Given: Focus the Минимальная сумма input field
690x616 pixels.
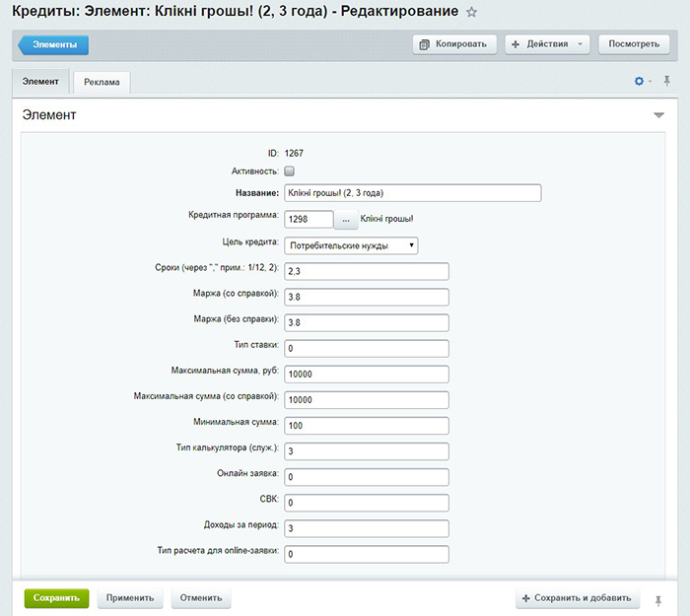Looking at the screenshot, I should [x=366, y=426].
